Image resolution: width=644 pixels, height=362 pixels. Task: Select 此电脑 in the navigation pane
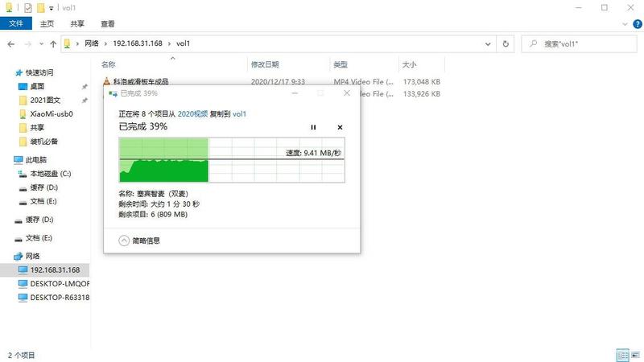[36, 159]
